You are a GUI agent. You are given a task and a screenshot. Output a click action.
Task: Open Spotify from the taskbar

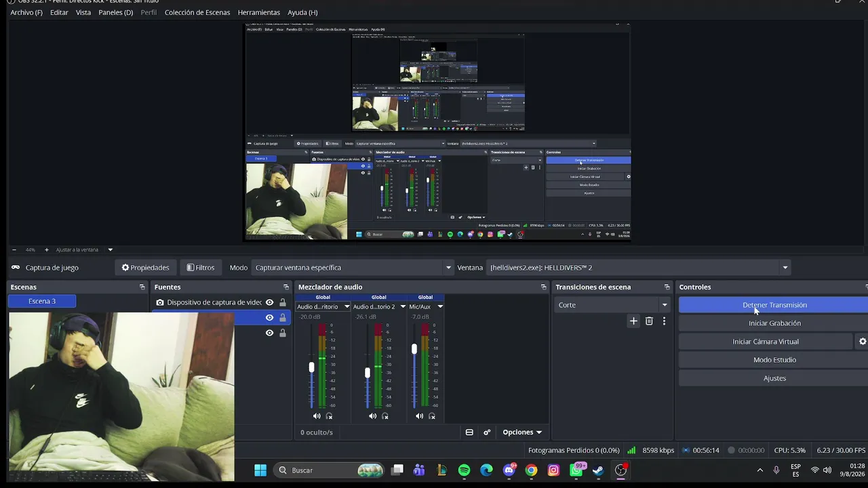pos(464,470)
